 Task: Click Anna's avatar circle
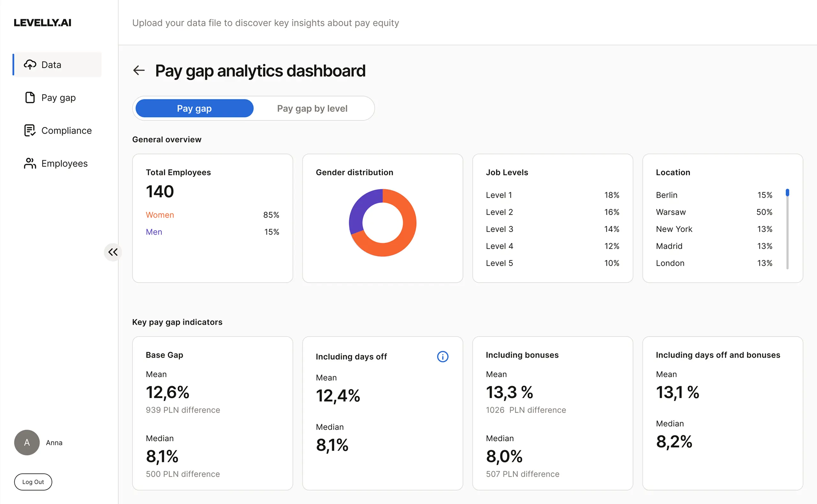tap(27, 442)
